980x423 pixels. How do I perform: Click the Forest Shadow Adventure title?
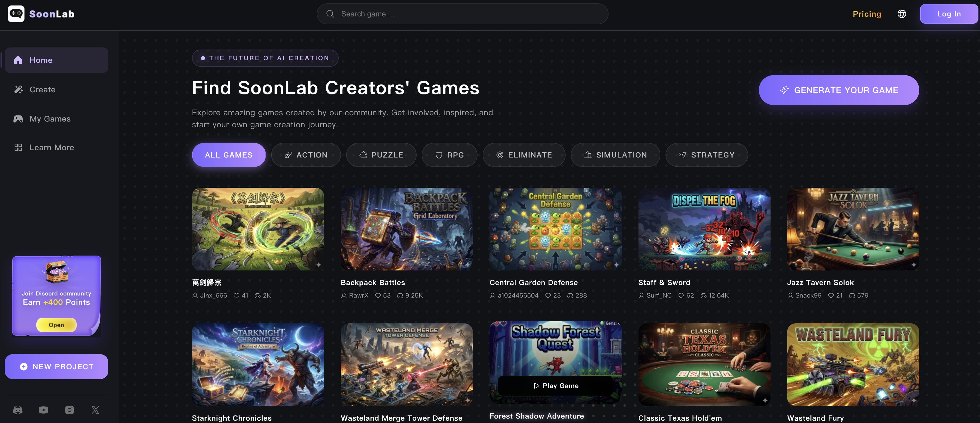click(536, 416)
